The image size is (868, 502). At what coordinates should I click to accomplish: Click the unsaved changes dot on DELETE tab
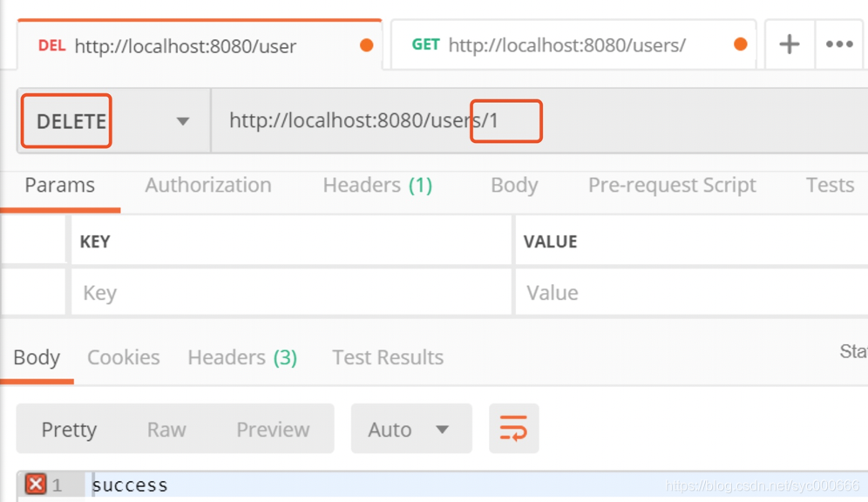coord(368,44)
